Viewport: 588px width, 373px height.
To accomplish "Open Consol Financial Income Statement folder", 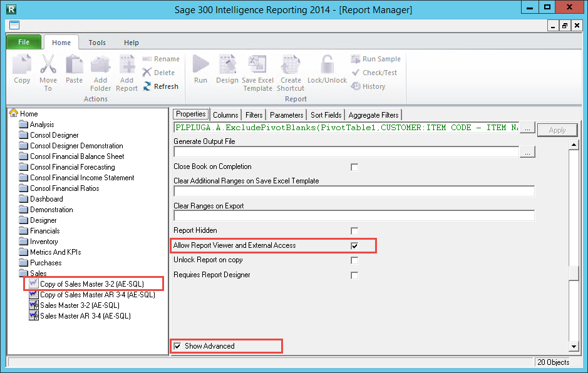I will click(x=77, y=177).
